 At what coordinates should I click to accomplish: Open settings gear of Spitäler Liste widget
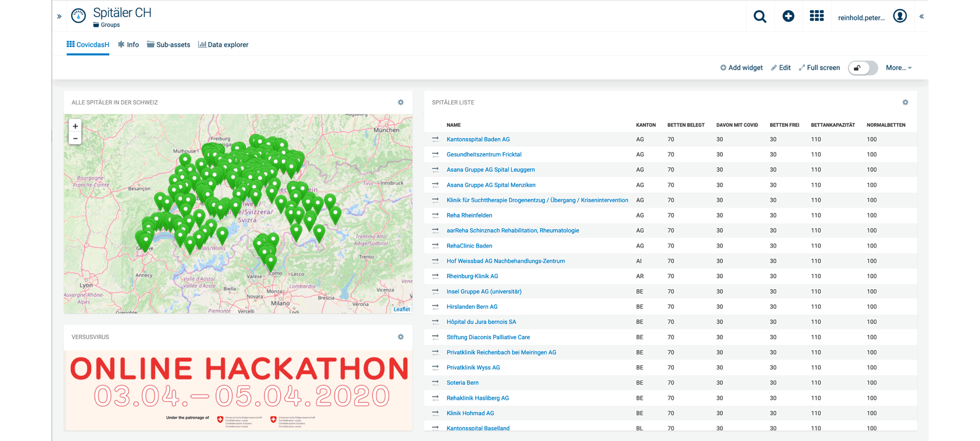[906, 102]
